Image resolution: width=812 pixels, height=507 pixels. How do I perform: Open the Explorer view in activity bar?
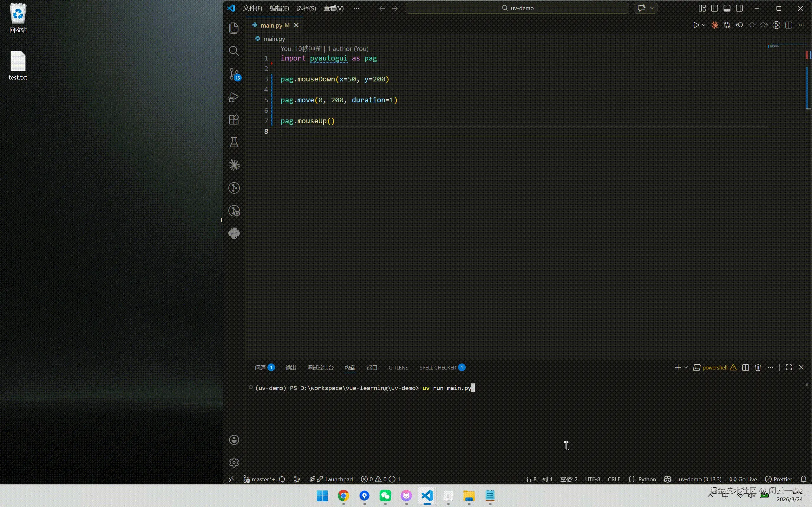(234, 28)
